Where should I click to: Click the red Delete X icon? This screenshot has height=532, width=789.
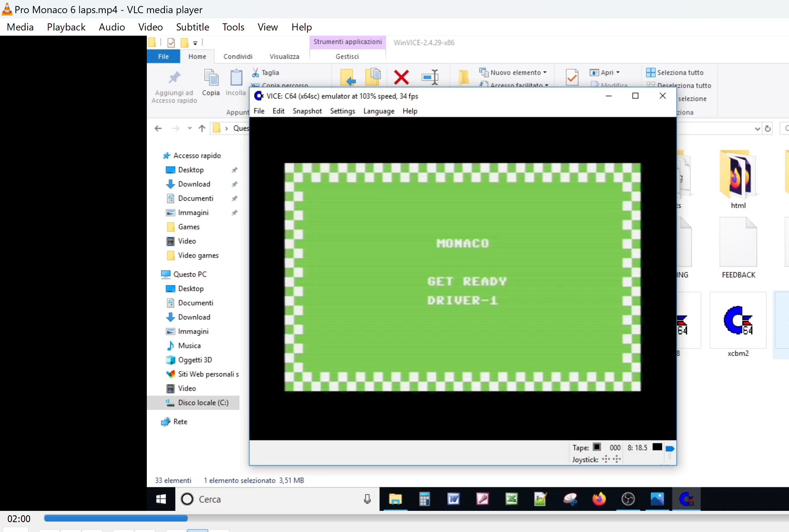(x=401, y=77)
